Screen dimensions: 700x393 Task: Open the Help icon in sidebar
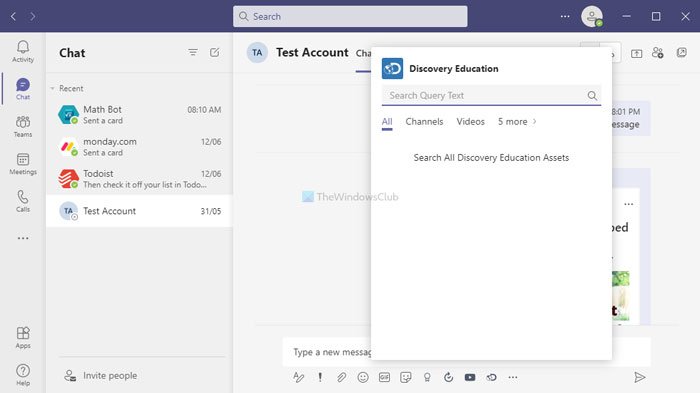[x=23, y=375]
